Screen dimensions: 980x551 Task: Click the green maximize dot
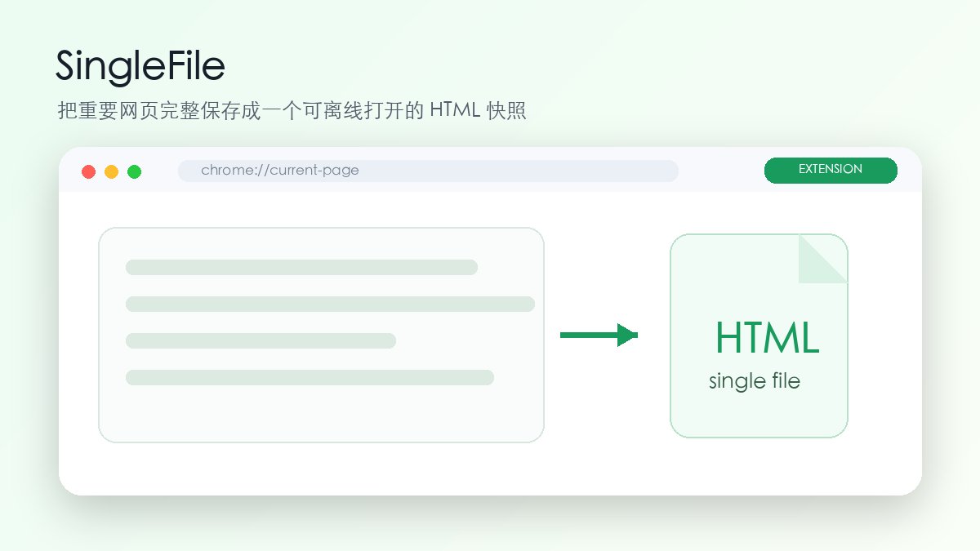tap(135, 171)
